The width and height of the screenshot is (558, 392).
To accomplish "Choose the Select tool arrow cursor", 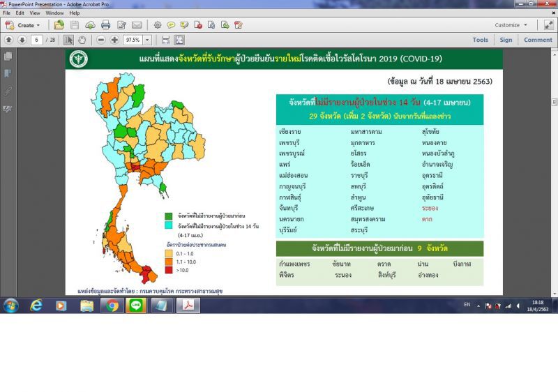I will click(68, 40).
